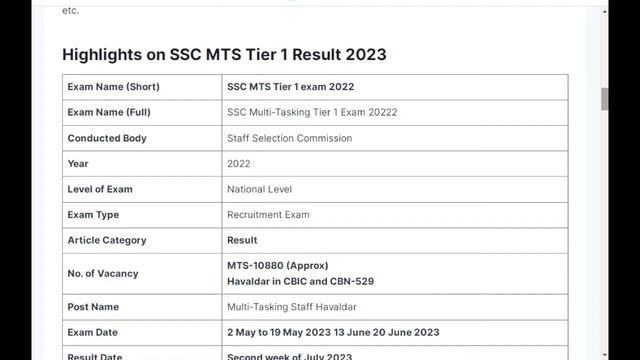
Task: Click the 'Havaldar in CBIC and CBN-529' text
Action: point(300,281)
